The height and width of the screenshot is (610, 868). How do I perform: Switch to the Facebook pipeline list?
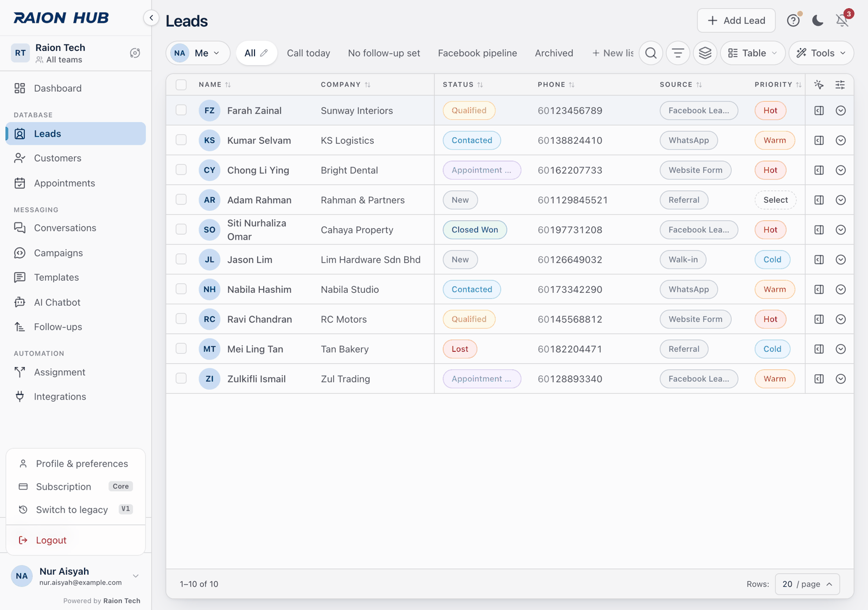click(477, 53)
